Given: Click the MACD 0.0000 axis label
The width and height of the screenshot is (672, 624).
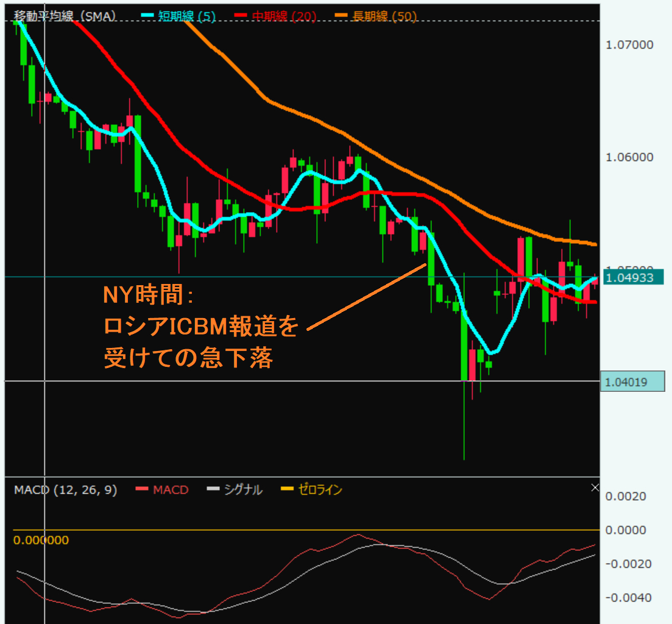Looking at the screenshot, I should coord(625,530).
